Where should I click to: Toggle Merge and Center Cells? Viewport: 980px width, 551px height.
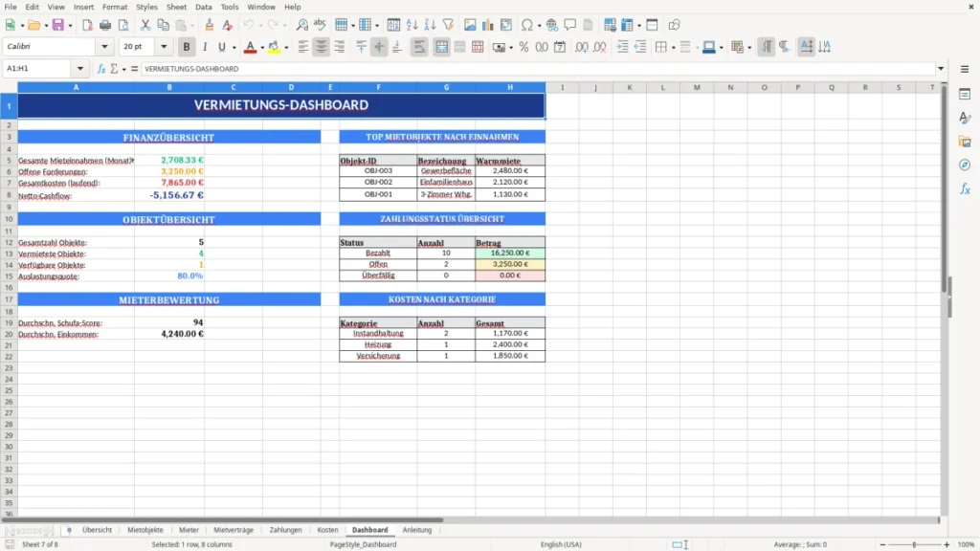click(441, 47)
